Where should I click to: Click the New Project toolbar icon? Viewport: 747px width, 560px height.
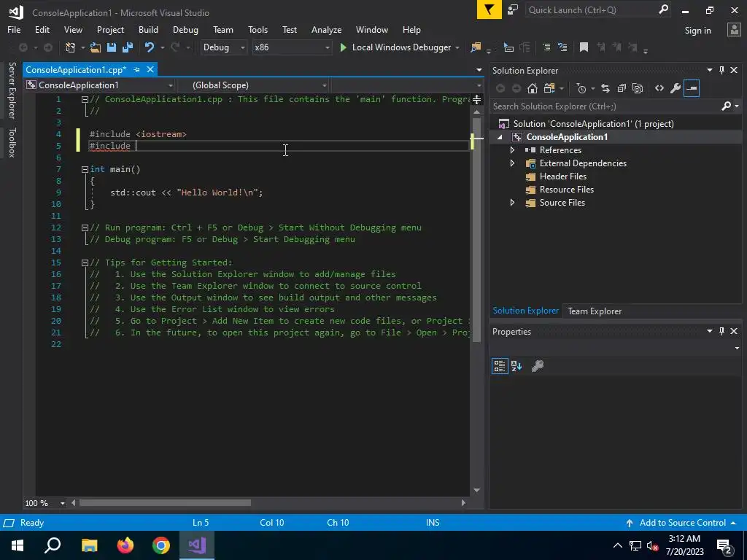(71, 47)
